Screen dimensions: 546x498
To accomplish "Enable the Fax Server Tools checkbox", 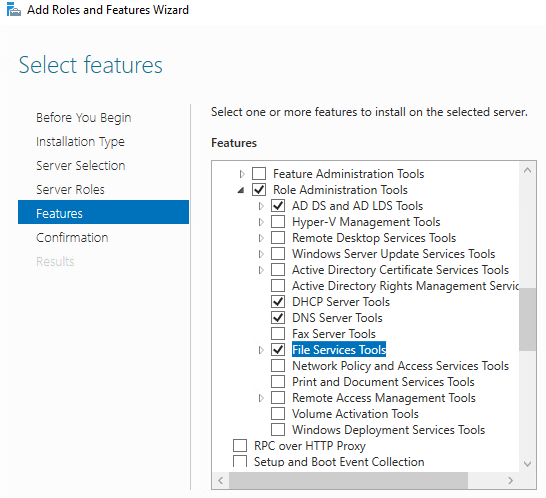I will [278, 334].
